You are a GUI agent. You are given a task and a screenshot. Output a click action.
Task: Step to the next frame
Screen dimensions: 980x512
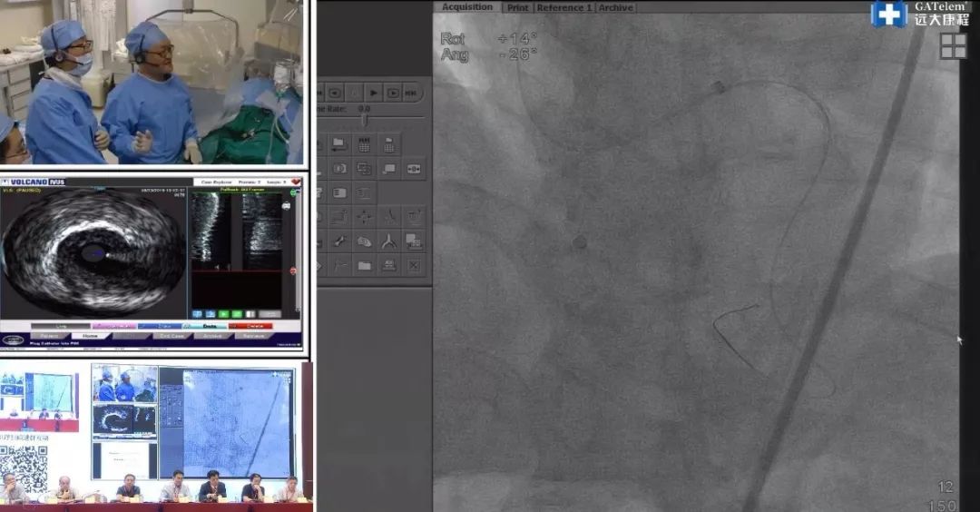393,93
